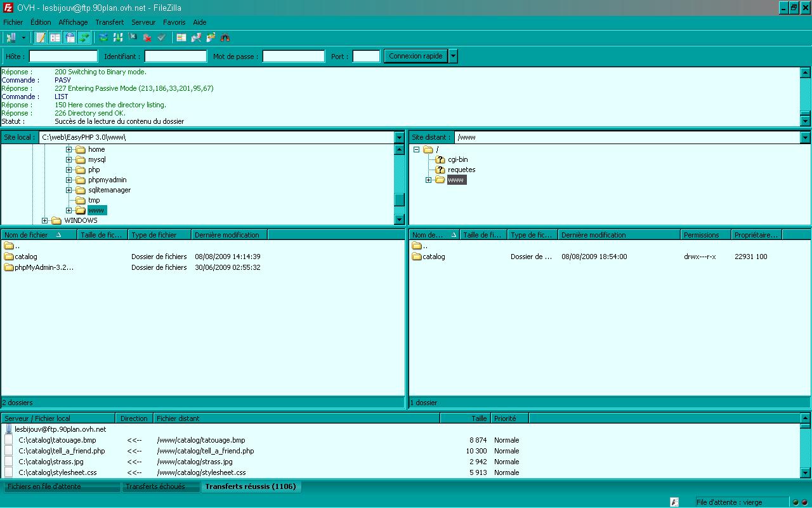This screenshot has height=508, width=812.
Task: Focus the Hôte input field
Action: click(x=63, y=57)
